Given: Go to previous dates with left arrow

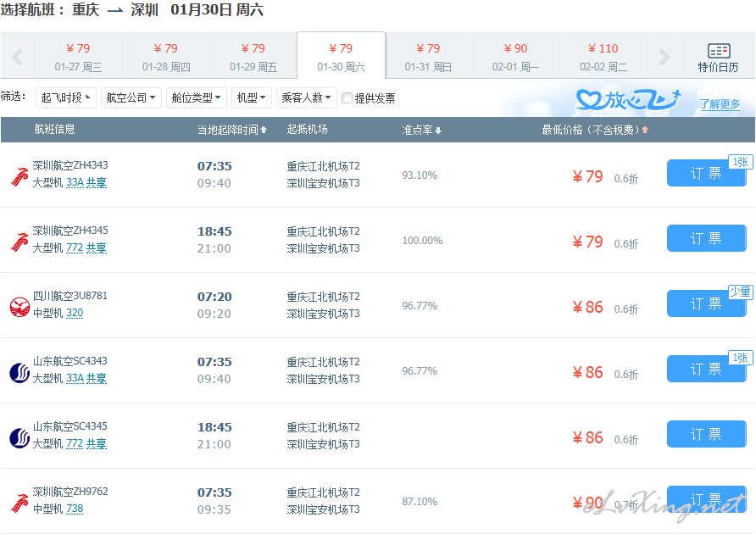Looking at the screenshot, I should click(x=17, y=57).
